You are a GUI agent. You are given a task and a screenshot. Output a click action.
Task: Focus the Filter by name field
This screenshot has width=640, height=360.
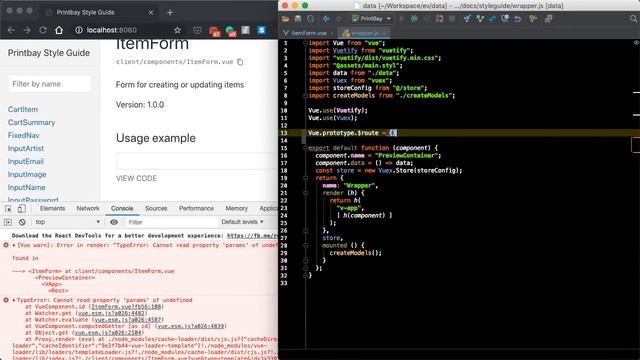pos(49,84)
